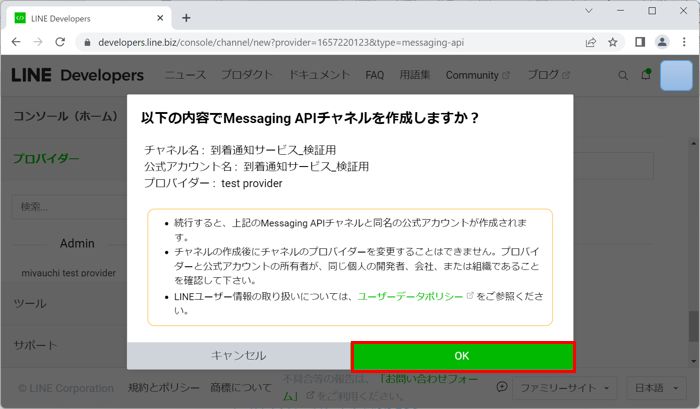Expand the 日本語 language dropdown
The height and width of the screenshot is (409, 700).
[x=656, y=388]
